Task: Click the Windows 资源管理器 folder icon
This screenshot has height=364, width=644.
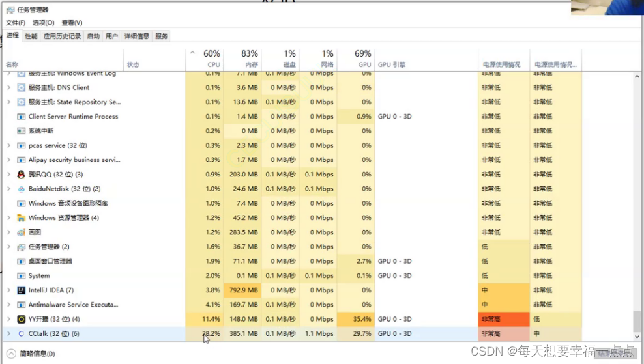Action: click(x=22, y=218)
